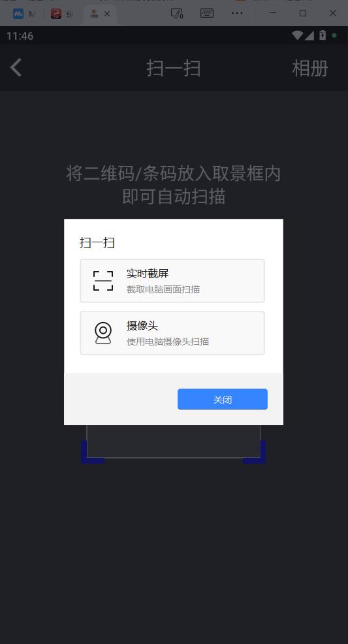Click the Wi-Fi status icon

point(297,35)
